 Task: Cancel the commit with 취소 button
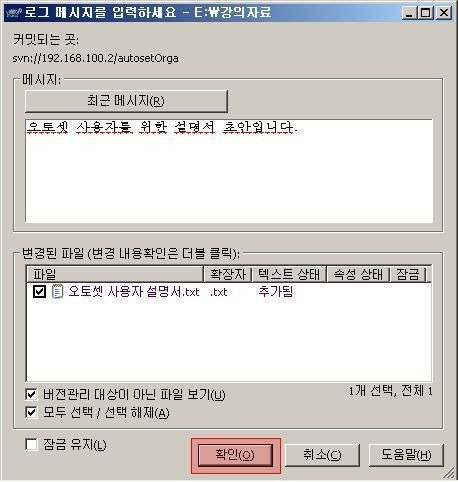(322, 455)
